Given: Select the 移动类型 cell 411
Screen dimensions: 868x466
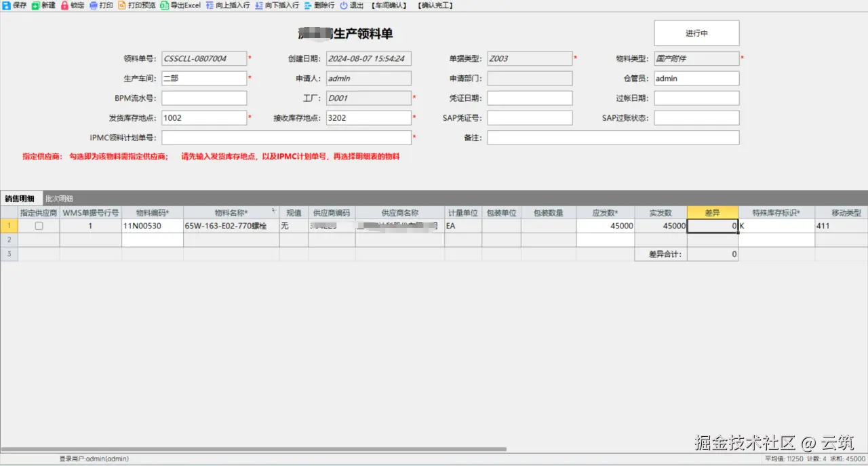Looking at the screenshot, I should click(842, 226).
